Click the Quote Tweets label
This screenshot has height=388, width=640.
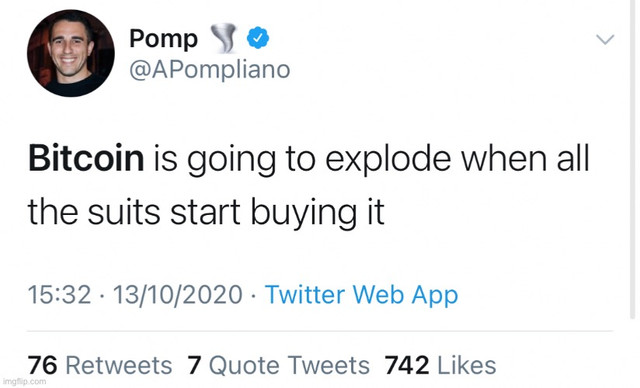click(x=289, y=365)
